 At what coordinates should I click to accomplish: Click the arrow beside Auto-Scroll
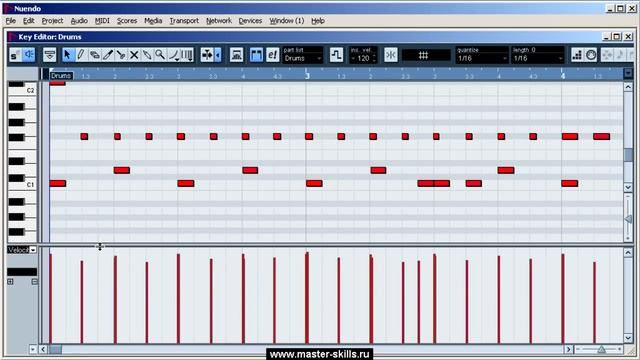[218, 55]
